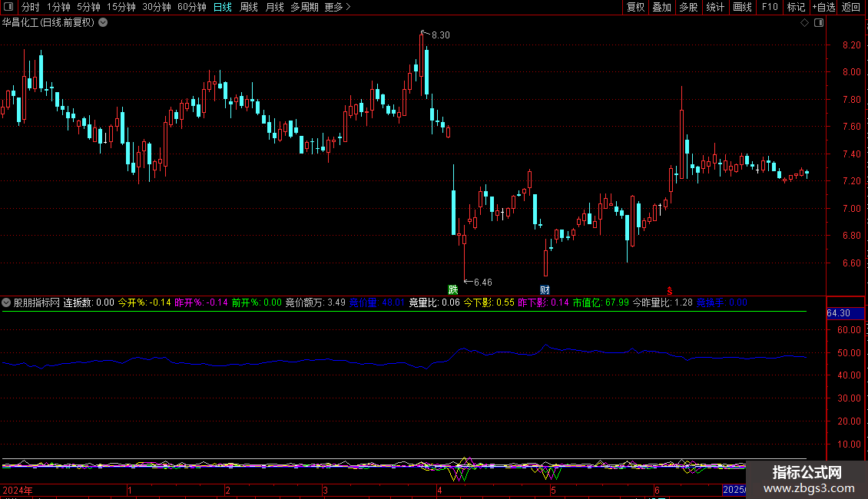Select the 1分钟 period
Viewport: 868px width, 499px height.
click(x=58, y=7)
